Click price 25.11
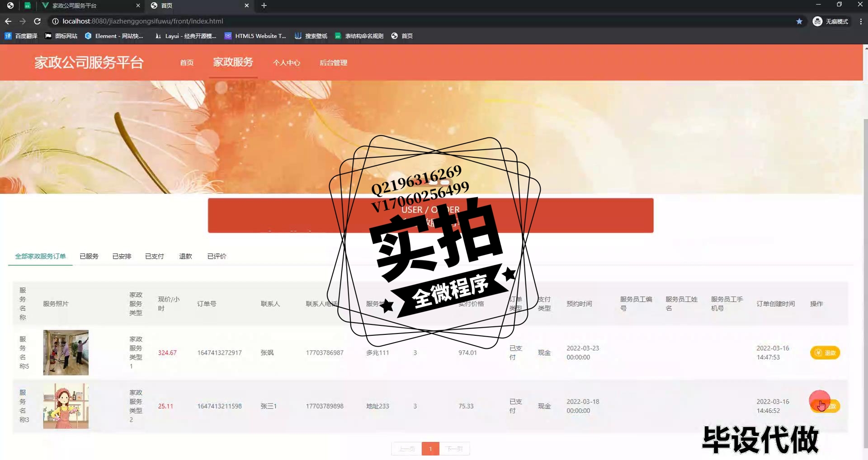This screenshot has height=460, width=868. [165, 406]
